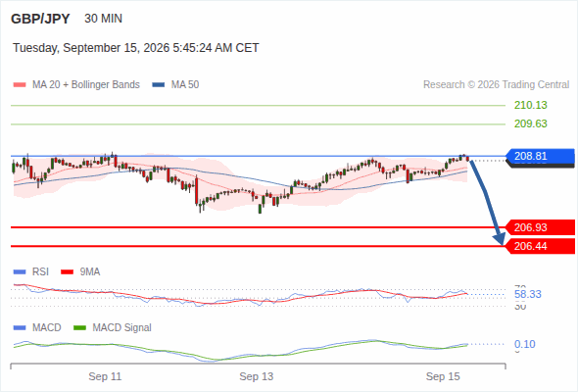Screen dimensions: 578x392
Task: Click the Sep 13 axis date label
Action: tap(257, 376)
